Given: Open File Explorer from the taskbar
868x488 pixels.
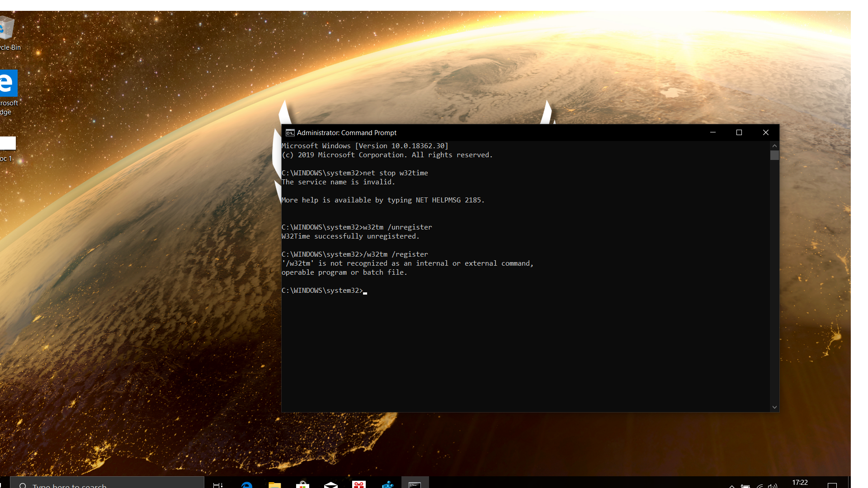Looking at the screenshot, I should [x=274, y=485].
